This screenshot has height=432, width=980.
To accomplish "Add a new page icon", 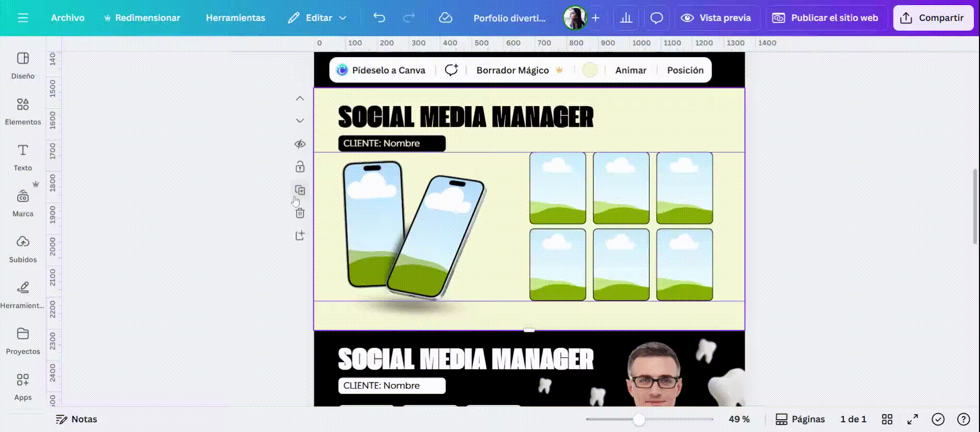I will (x=300, y=235).
